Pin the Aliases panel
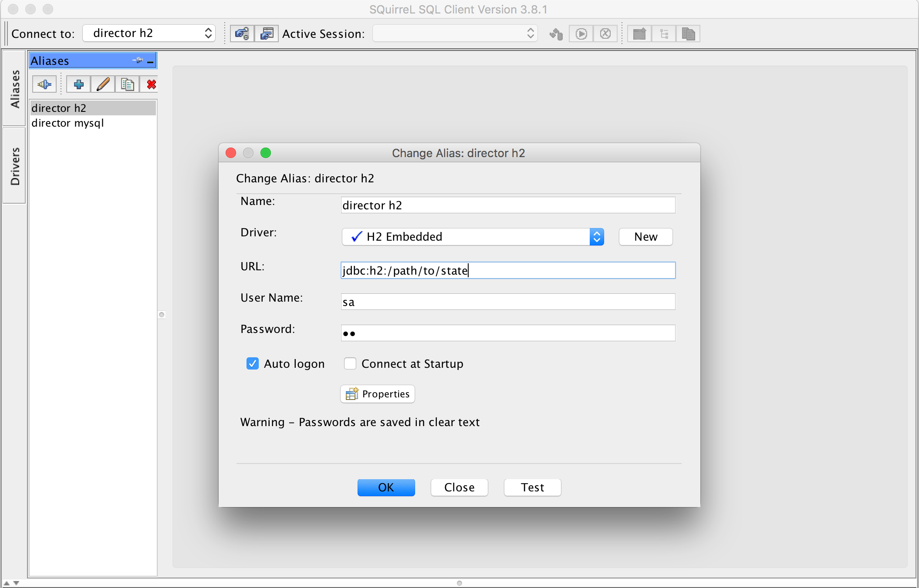Viewport: 919px width, 588px height. [x=138, y=60]
